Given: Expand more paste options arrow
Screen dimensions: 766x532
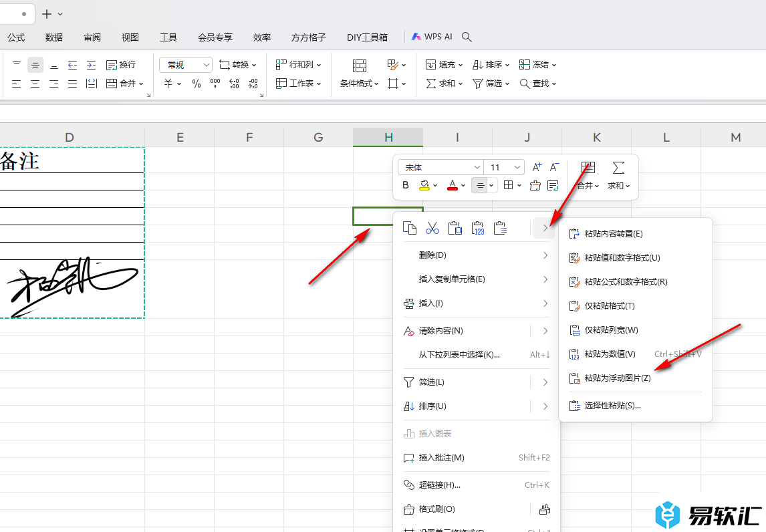Looking at the screenshot, I should coord(545,228).
